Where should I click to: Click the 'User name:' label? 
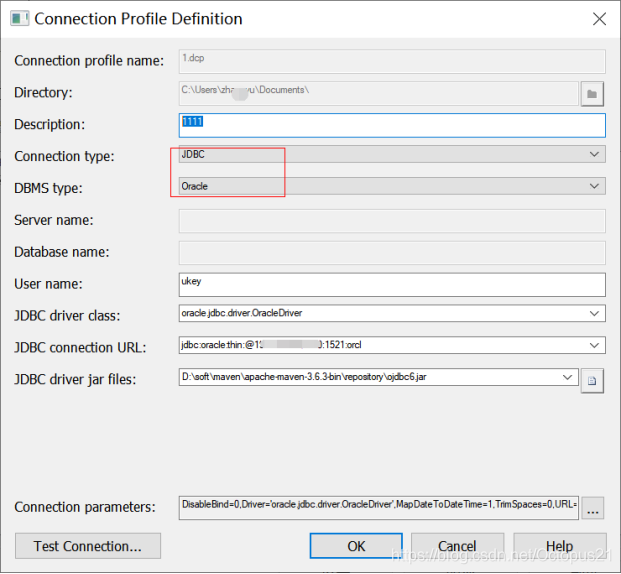pos(48,284)
